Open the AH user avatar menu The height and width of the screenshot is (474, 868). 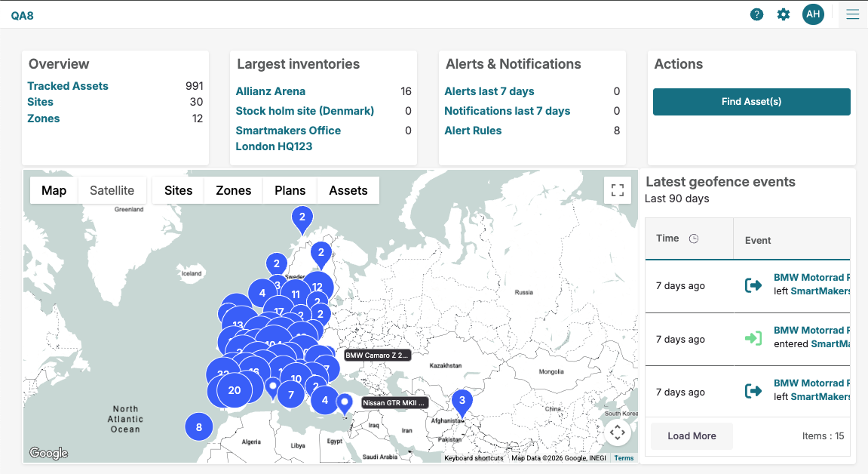(x=813, y=14)
